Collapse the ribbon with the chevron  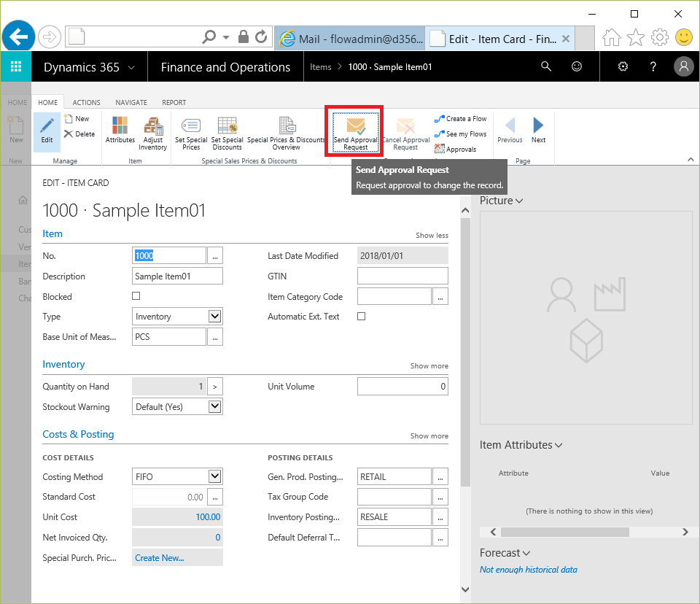(691, 160)
